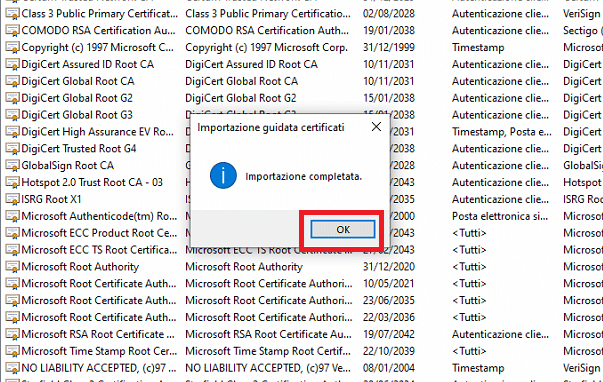
Task: Click 'DigiCert High Assurance EV Ro...' name
Action: click(x=98, y=132)
